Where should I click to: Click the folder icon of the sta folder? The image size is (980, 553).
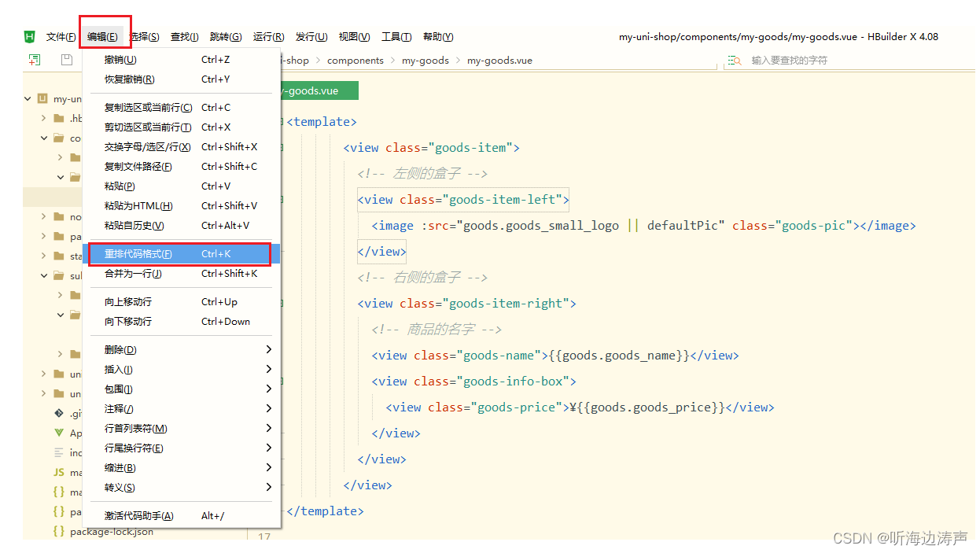(59, 256)
